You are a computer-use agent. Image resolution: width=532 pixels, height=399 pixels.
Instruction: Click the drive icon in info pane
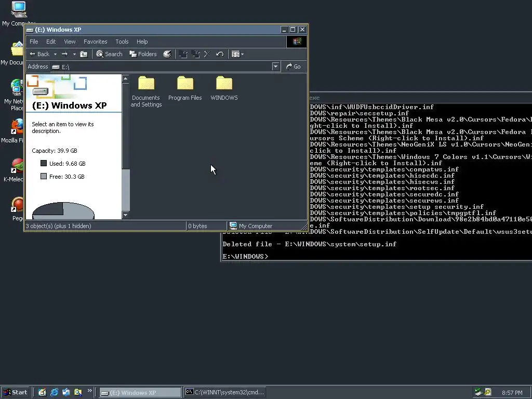point(41,91)
